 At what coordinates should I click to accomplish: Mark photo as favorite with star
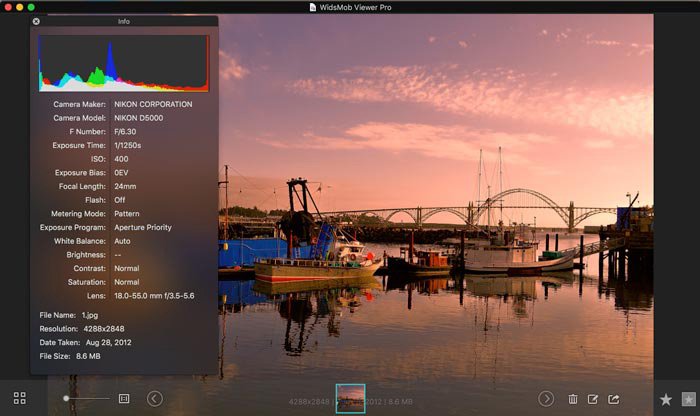(666, 399)
